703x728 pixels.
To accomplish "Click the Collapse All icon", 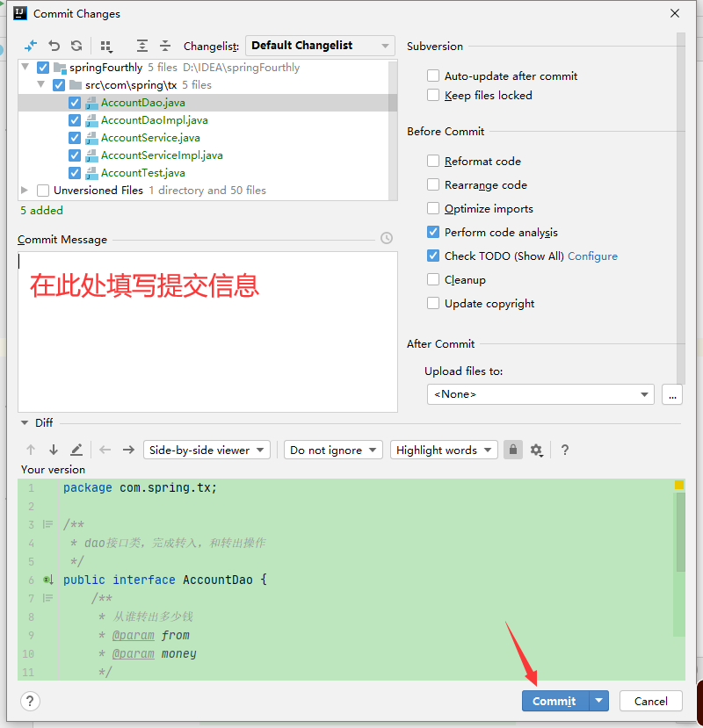I will pos(165,46).
